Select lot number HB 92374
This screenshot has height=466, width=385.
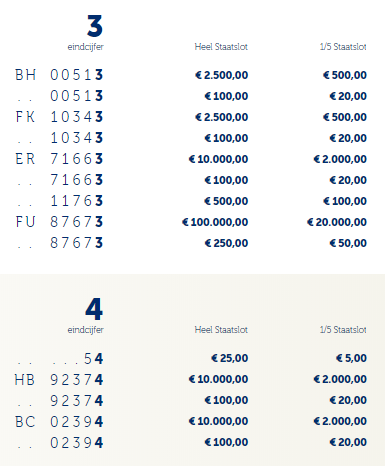[x=59, y=380]
